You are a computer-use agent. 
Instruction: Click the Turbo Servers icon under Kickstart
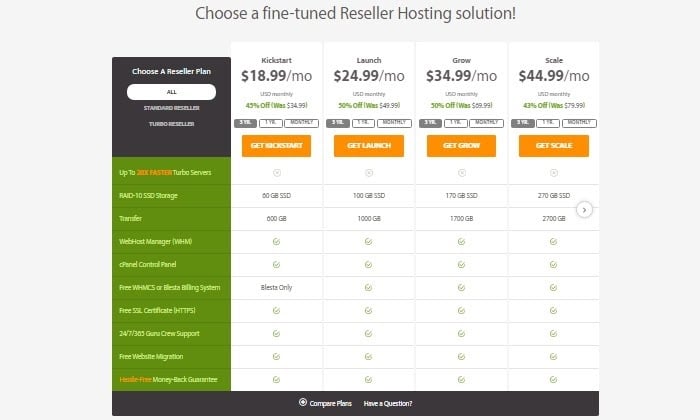[x=277, y=173]
